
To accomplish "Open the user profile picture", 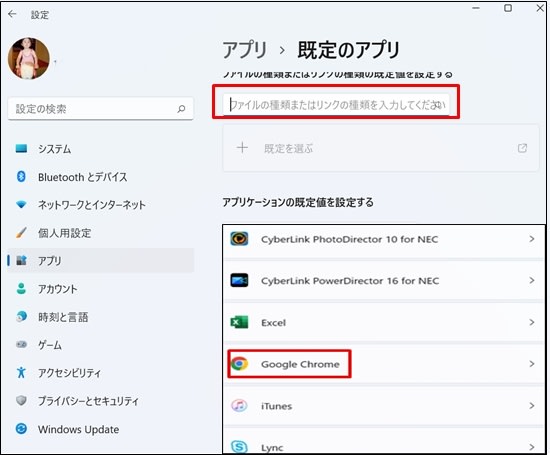I will tap(29, 59).
